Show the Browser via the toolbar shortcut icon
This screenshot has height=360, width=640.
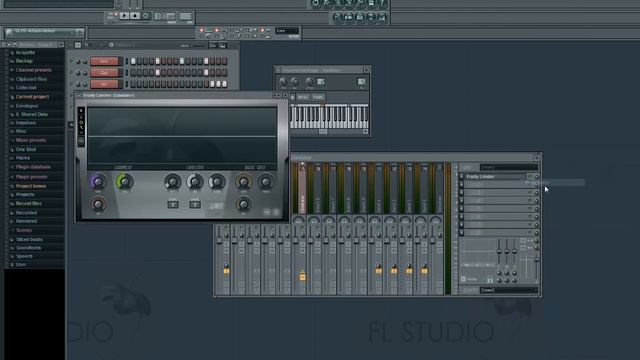pyautogui.click(x=370, y=17)
